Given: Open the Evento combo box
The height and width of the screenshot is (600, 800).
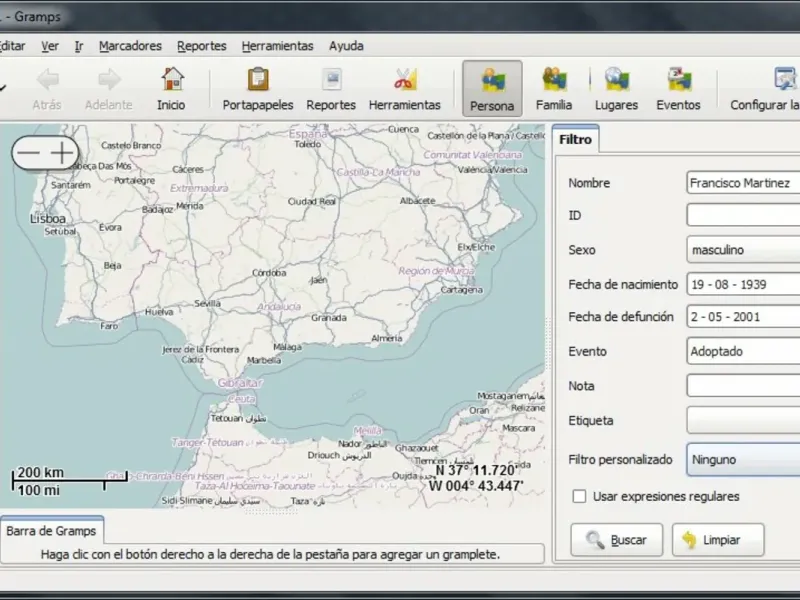Looking at the screenshot, I should point(744,351).
